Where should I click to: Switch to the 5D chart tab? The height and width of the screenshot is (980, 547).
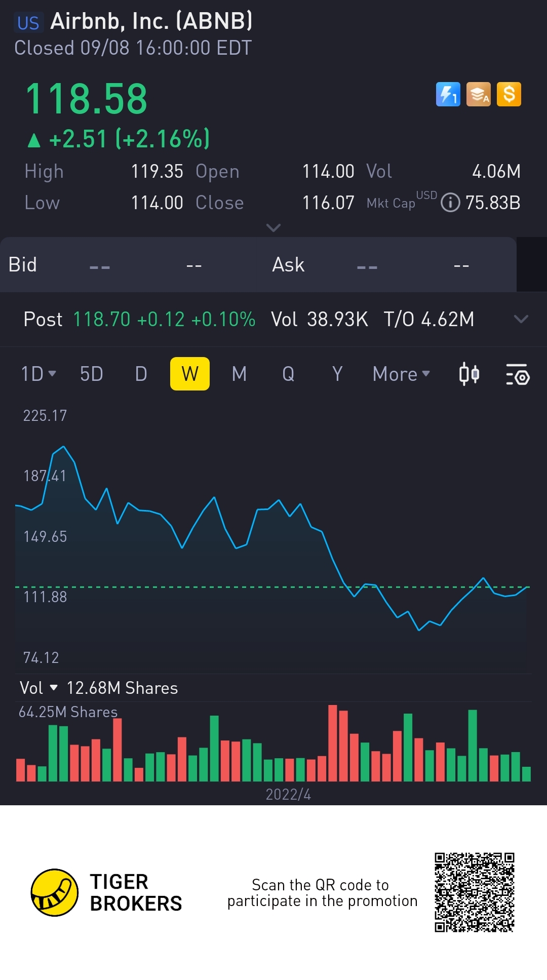tap(92, 374)
